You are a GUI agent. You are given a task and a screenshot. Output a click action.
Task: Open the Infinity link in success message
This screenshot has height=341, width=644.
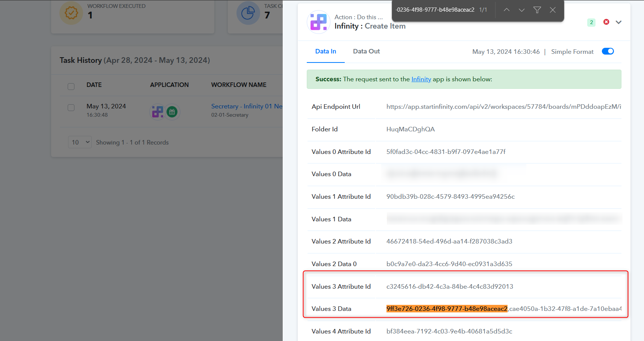click(421, 79)
